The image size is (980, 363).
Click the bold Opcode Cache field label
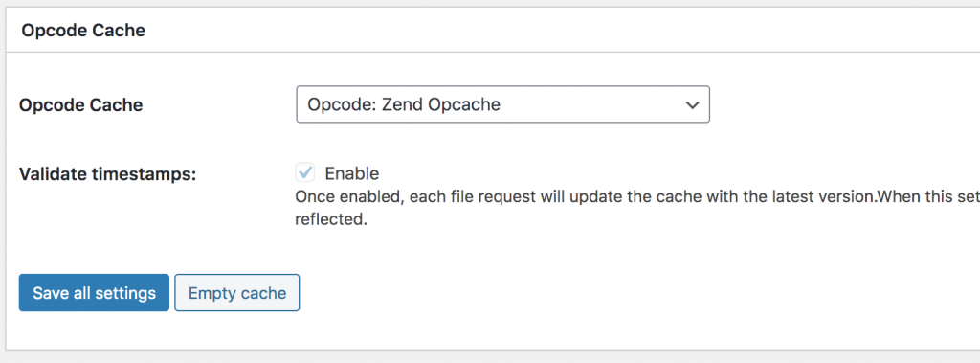pyautogui.click(x=81, y=105)
